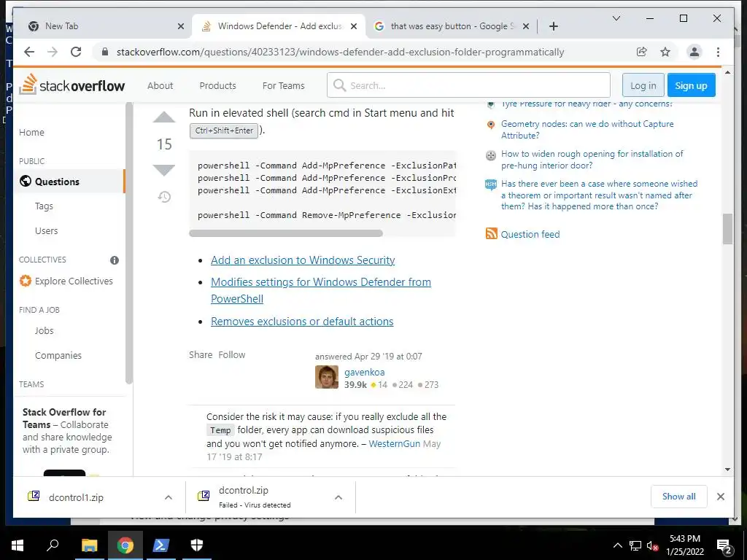Switch to the New Tab tab
The height and width of the screenshot is (560, 747).
[101, 26]
